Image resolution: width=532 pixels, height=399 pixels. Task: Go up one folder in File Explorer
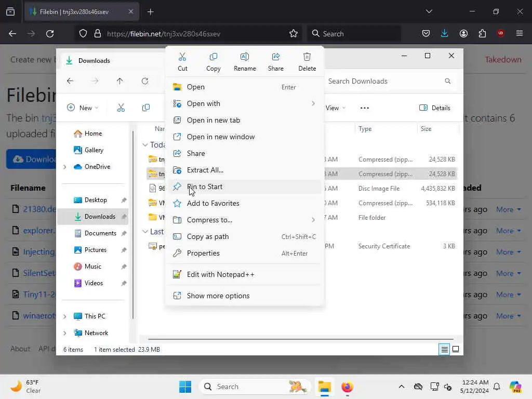pyautogui.click(x=120, y=81)
